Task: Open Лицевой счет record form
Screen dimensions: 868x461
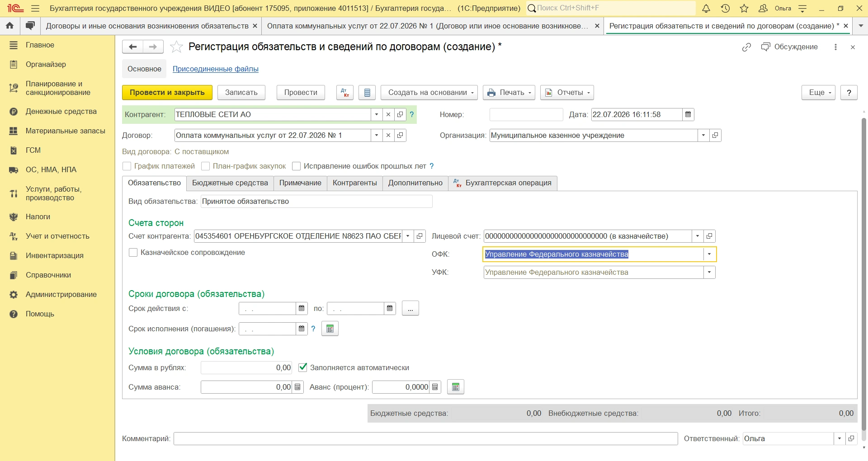Action: tap(709, 236)
